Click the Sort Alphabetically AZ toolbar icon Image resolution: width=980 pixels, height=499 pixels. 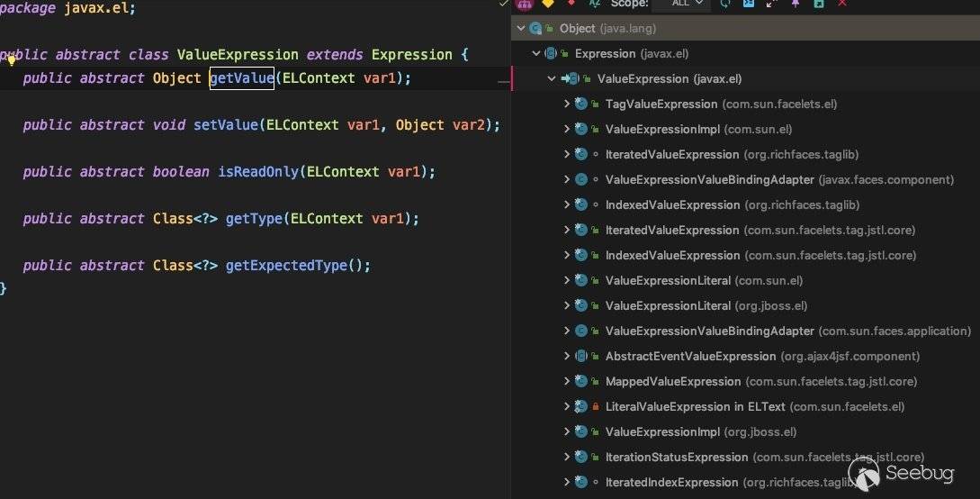(594, 3)
